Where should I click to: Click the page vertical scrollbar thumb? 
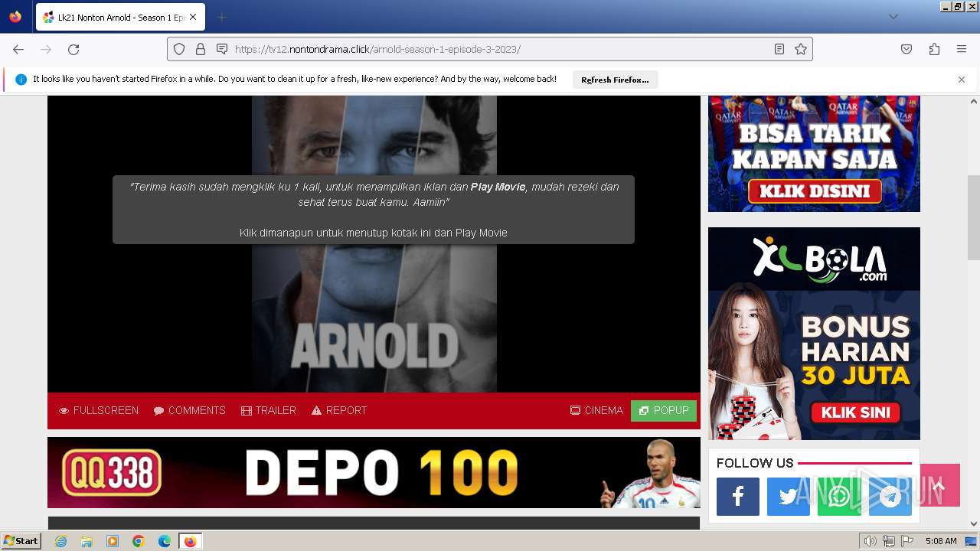tap(974, 218)
